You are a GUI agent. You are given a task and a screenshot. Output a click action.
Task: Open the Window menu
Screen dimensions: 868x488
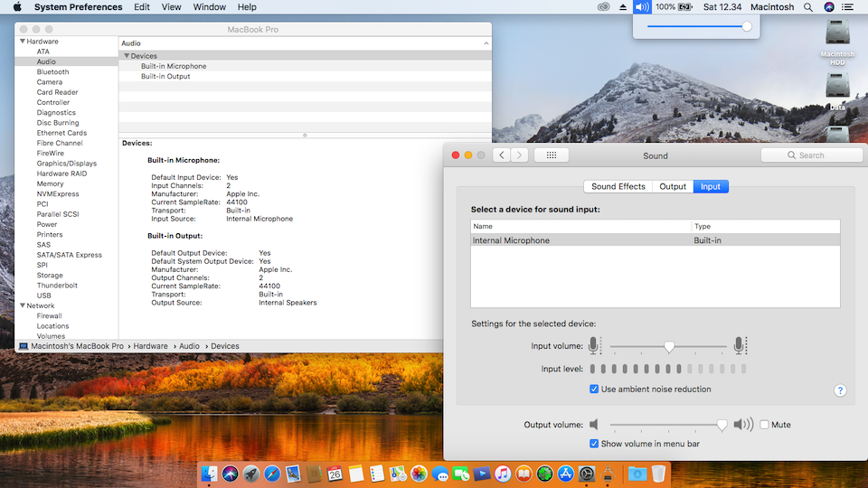tap(210, 7)
